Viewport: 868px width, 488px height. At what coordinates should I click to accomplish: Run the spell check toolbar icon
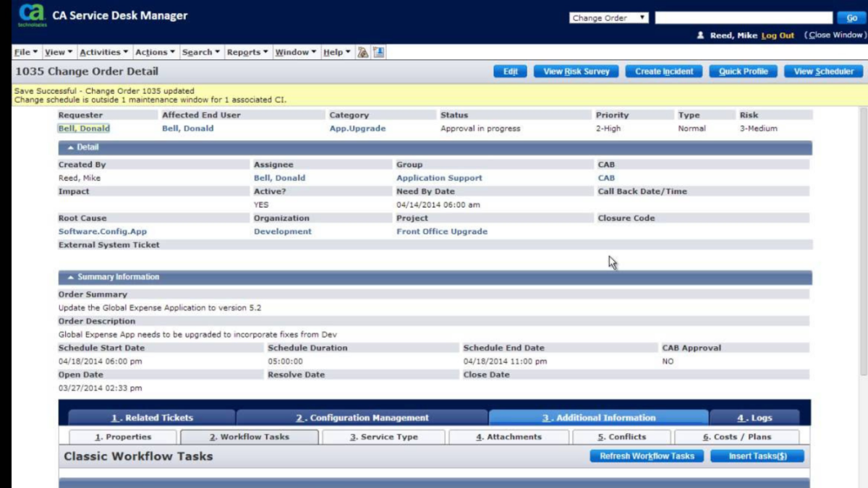click(x=363, y=51)
